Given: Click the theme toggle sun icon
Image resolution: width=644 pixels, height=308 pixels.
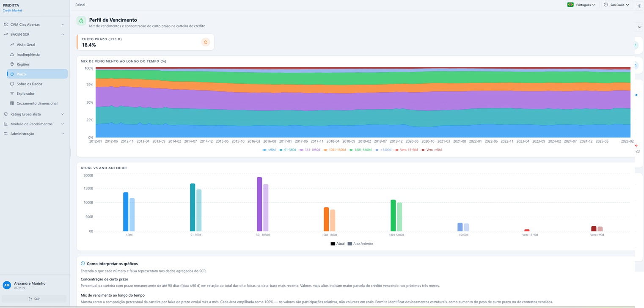Looking at the screenshot, I should [x=639, y=6].
